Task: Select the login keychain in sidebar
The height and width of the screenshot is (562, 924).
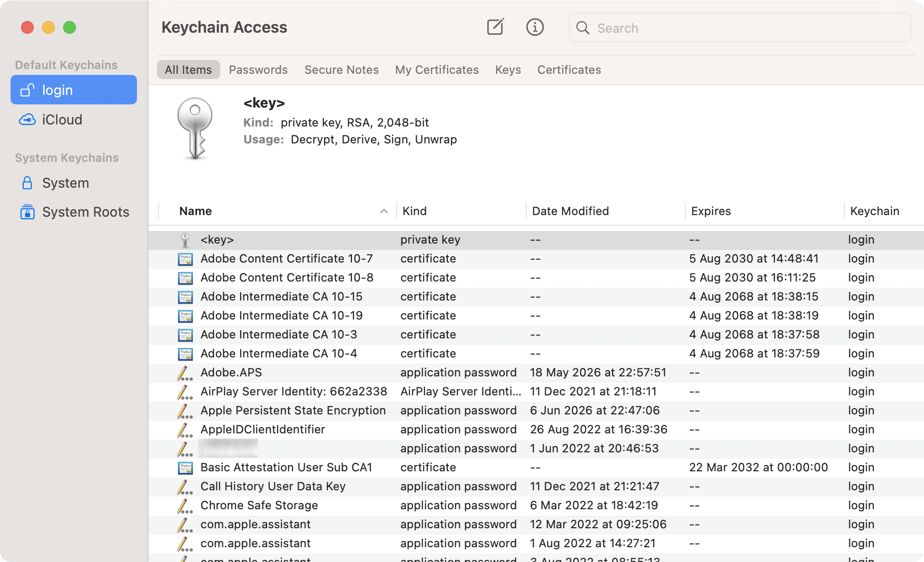Action: pyautogui.click(x=74, y=90)
